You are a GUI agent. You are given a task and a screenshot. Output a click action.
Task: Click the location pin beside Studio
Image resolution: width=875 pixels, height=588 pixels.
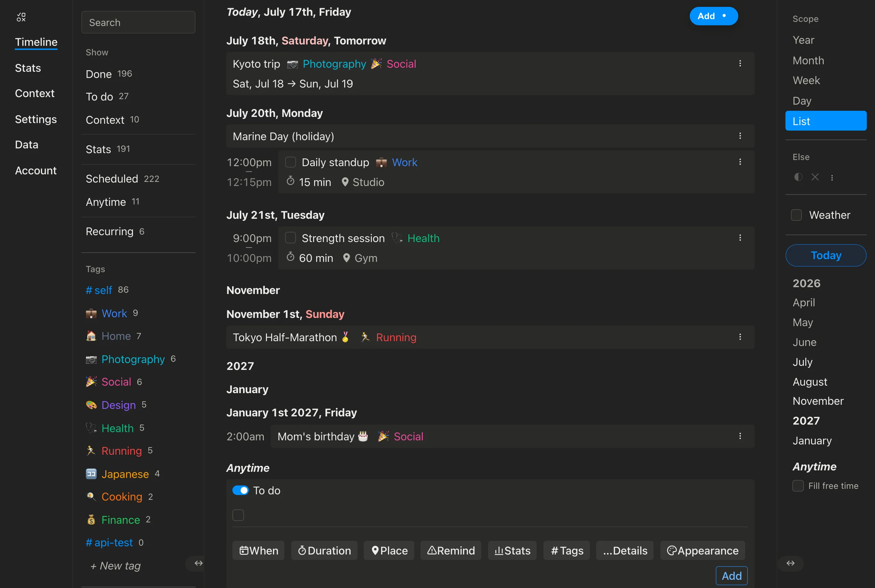345,182
